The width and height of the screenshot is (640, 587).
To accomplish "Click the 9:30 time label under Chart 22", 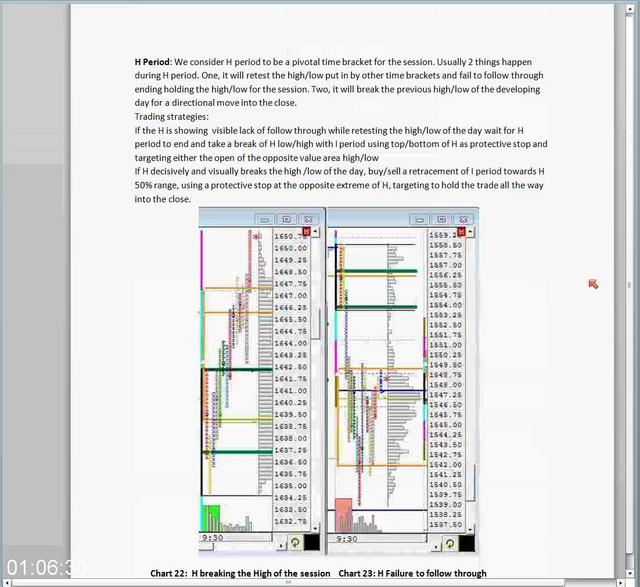I will [213, 538].
